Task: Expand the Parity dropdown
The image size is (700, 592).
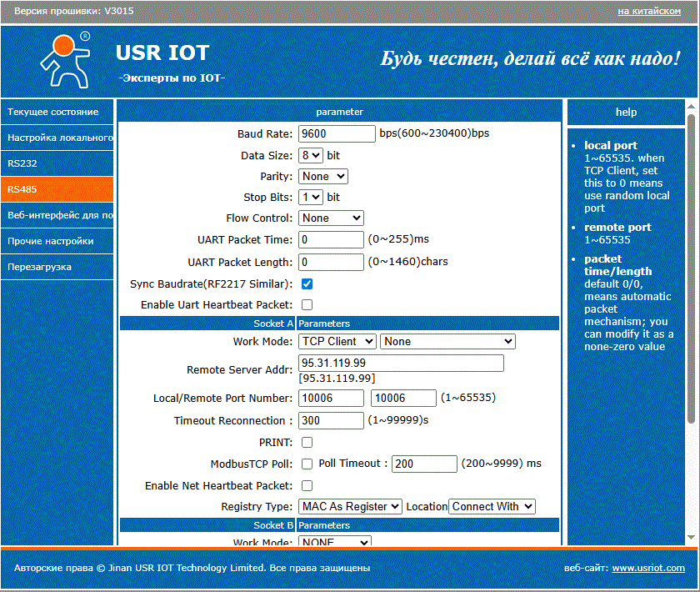Action: pos(322,176)
